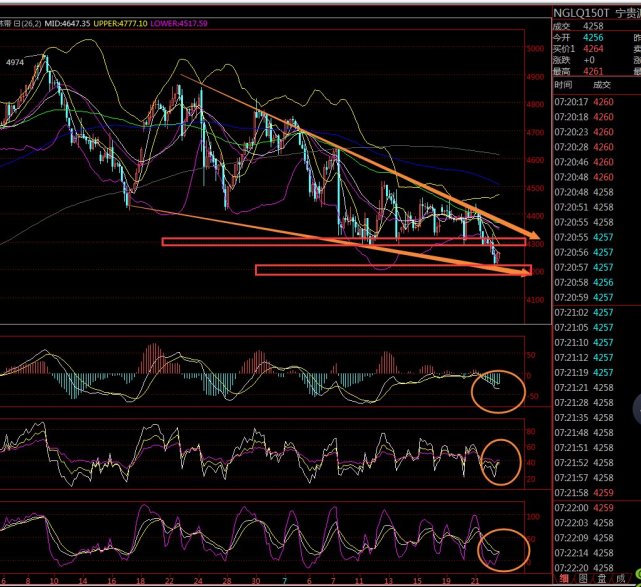The height and width of the screenshot is (587, 641).
Task: Select the 07:21:10 trade row
Action: pyautogui.click(x=584, y=343)
